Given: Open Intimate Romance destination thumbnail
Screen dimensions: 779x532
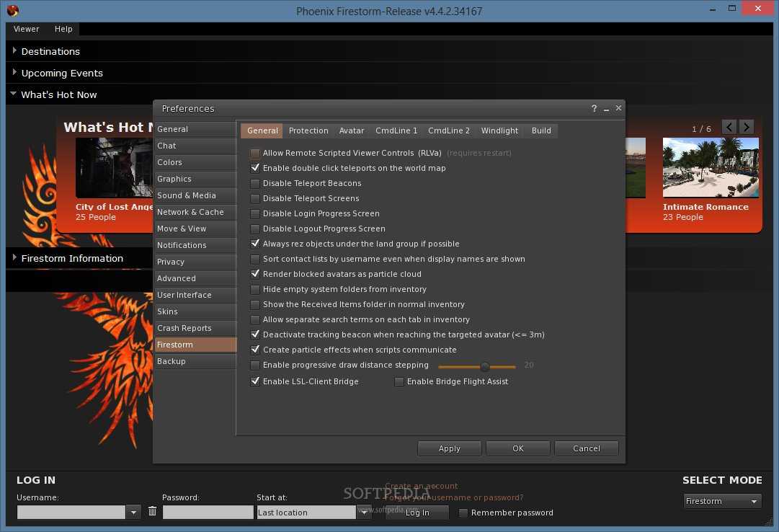Looking at the screenshot, I should pyautogui.click(x=711, y=167).
